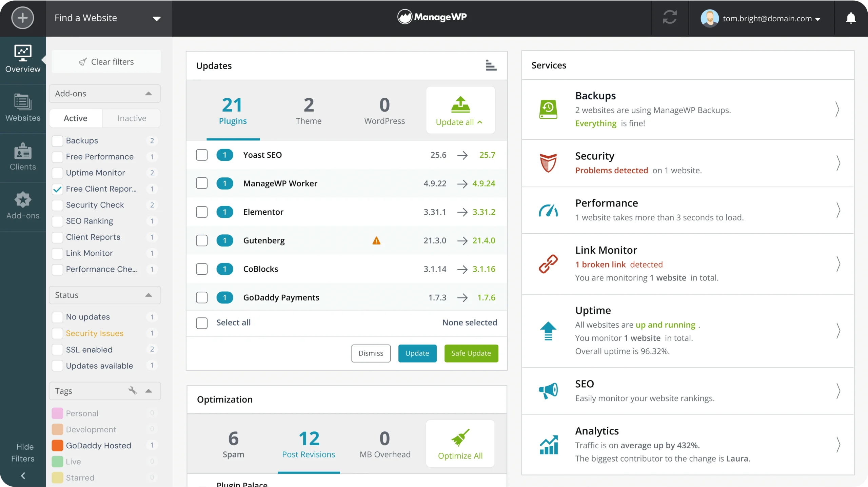The width and height of the screenshot is (868, 487).
Task: Select the GoDaddy Hosted orange swatch
Action: coord(57,446)
